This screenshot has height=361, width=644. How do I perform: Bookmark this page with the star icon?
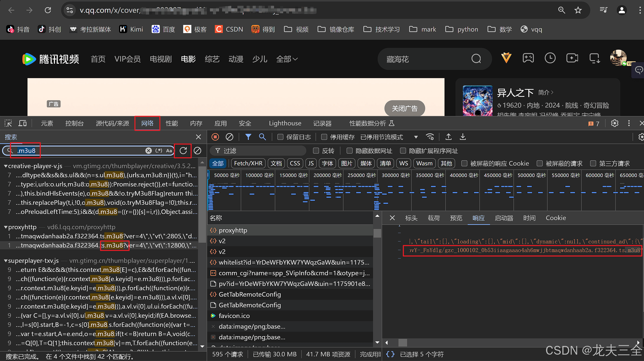tap(578, 10)
